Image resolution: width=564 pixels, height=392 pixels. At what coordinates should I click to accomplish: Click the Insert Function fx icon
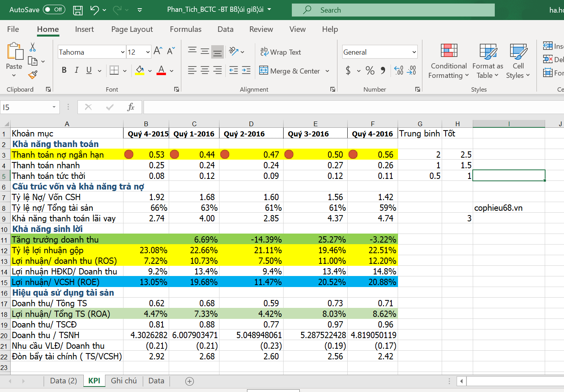point(131,107)
